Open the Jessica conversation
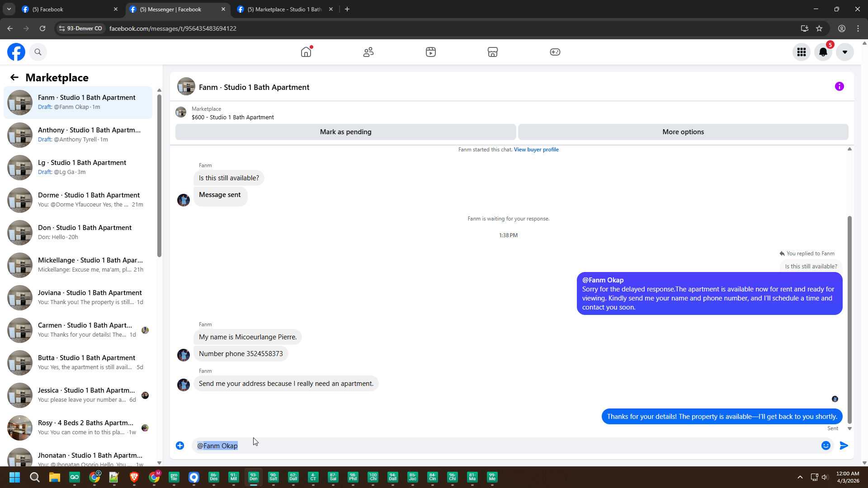This screenshot has width=868, height=488. (x=78, y=395)
